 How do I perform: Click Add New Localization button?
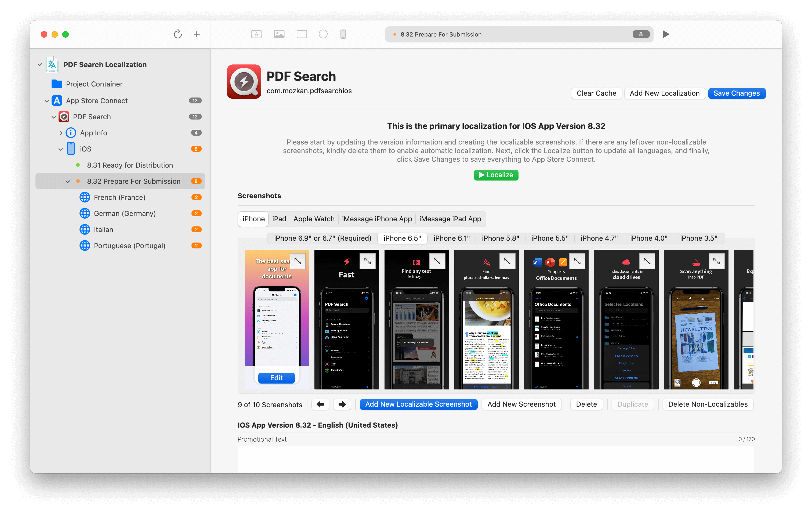[x=665, y=93]
